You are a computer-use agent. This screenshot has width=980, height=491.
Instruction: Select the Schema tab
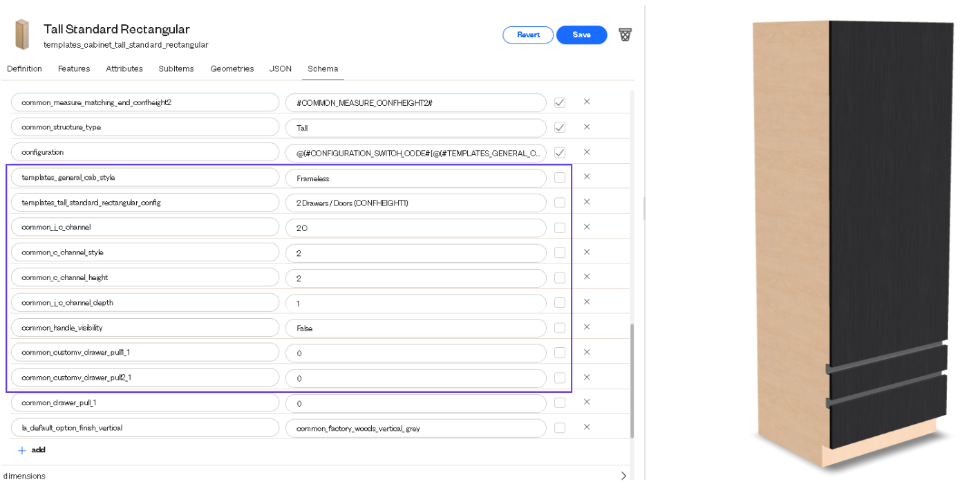pos(323,68)
